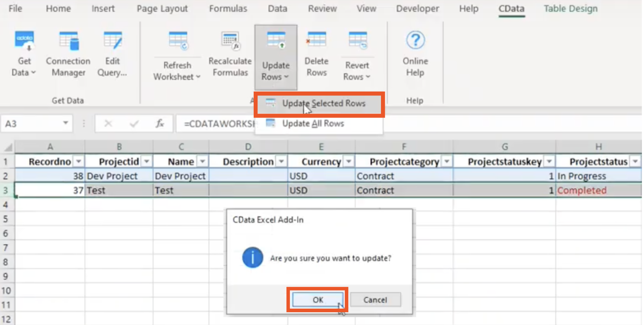Select Projectid cell Test in row 3

click(x=119, y=190)
